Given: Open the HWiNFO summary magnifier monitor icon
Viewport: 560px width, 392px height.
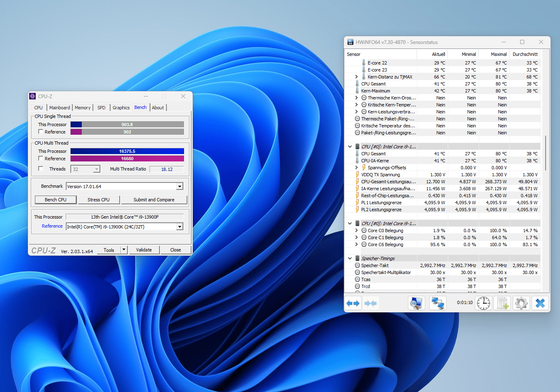Looking at the screenshot, I should point(416,303).
